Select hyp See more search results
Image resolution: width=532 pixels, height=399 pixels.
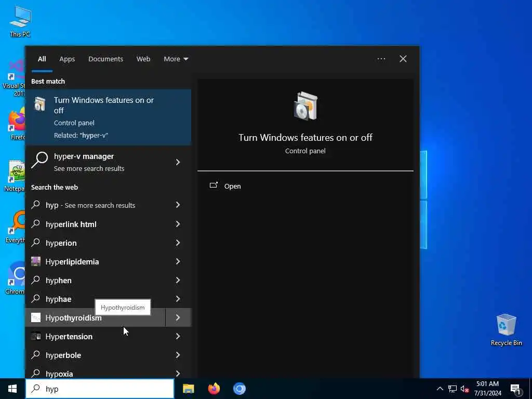click(96, 205)
